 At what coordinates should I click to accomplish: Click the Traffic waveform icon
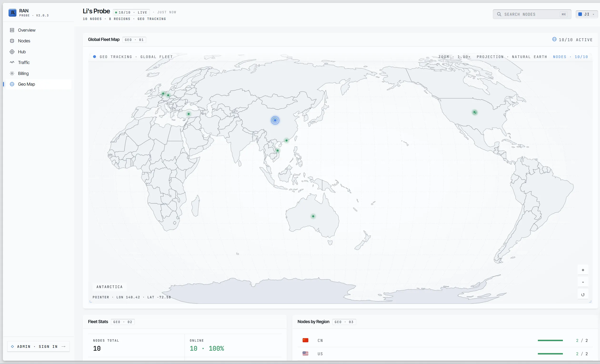(x=12, y=63)
